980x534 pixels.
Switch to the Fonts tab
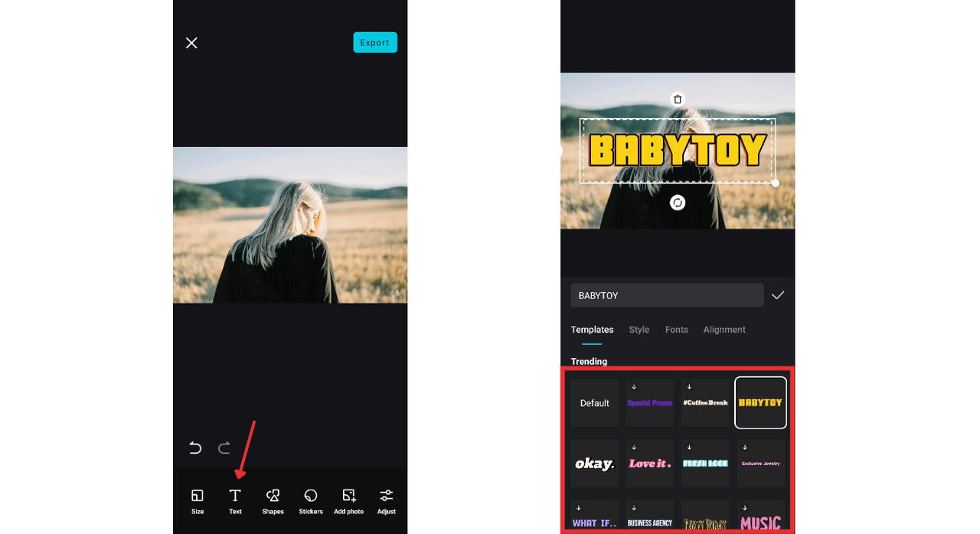click(x=676, y=330)
